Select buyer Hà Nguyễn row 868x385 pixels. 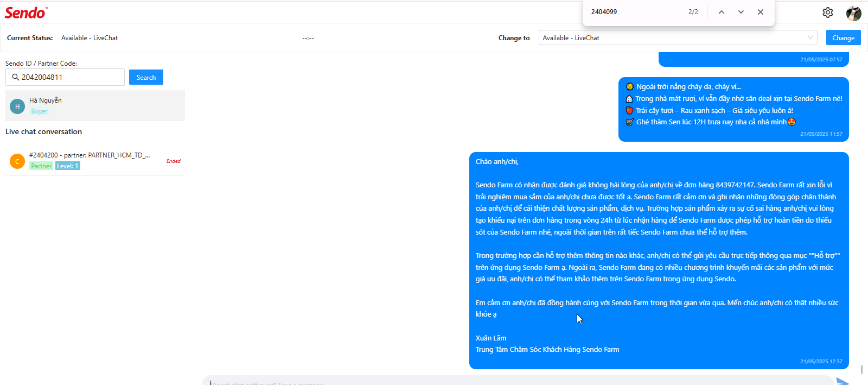95,105
